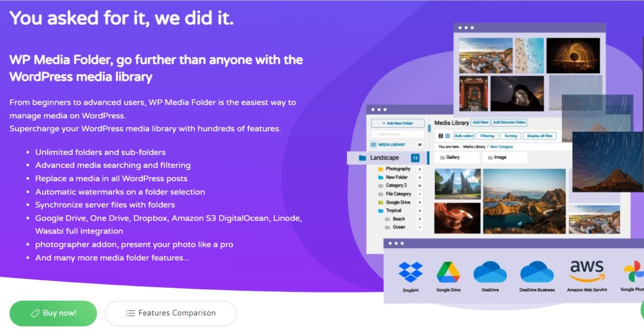Click the blue Tropical folder icon

coord(380,211)
